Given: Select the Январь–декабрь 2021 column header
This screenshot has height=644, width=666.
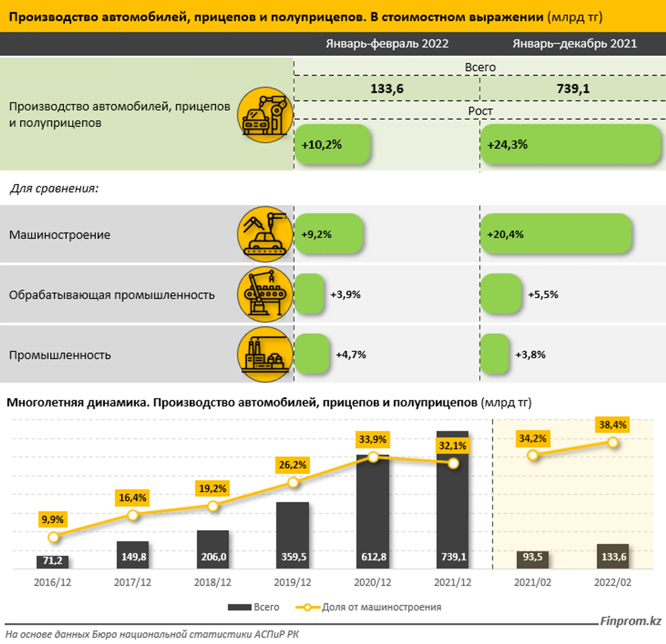Looking at the screenshot, I should (575, 43).
